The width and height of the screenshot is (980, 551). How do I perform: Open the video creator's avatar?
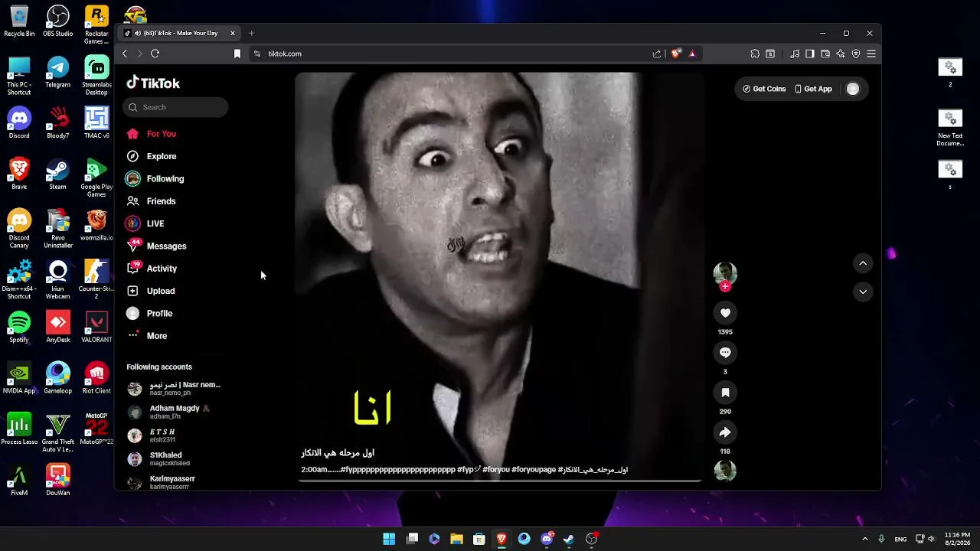[725, 272]
